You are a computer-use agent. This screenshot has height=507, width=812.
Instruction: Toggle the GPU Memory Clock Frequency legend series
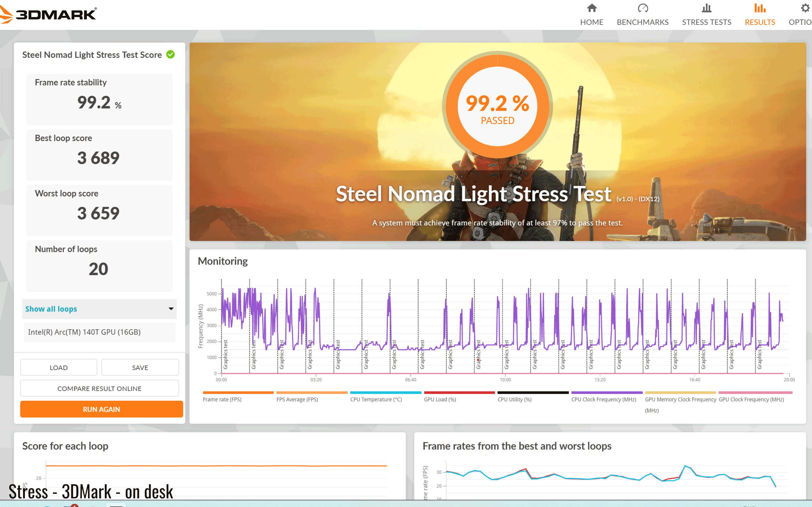pos(680,402)
